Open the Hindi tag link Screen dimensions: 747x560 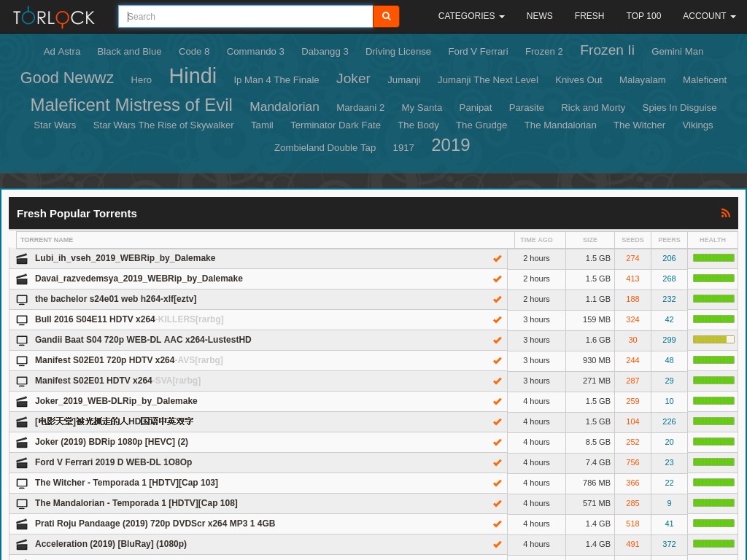coord(193,76)
